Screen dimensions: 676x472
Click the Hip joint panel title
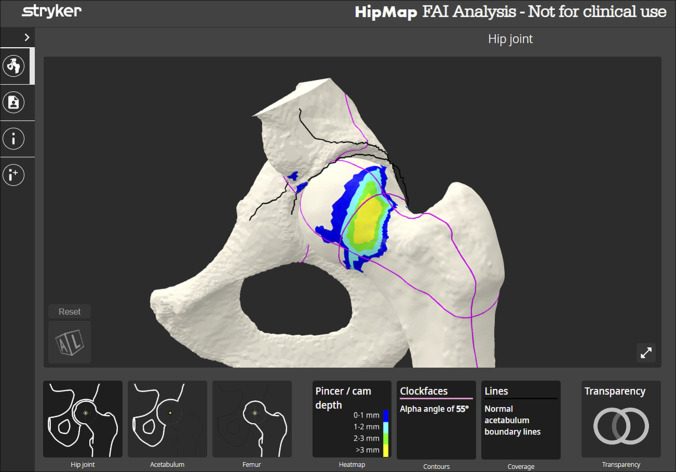(510, 39)
